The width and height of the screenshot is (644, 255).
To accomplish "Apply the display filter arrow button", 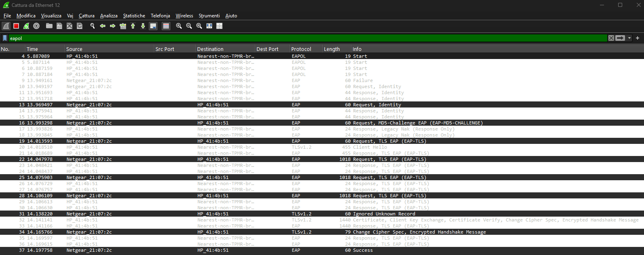I will tap(620, 38).
